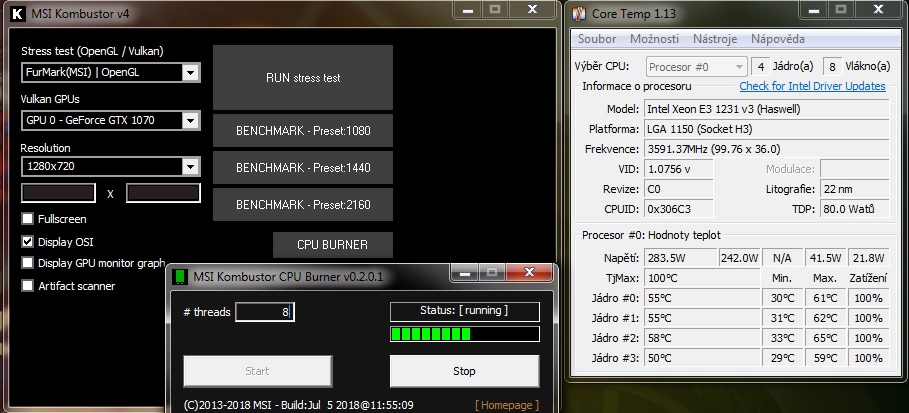The width and height of the screenshot is (909, 413).
Task: Click the Platforma LGA 1150 value
Action: tap(766, 129)
